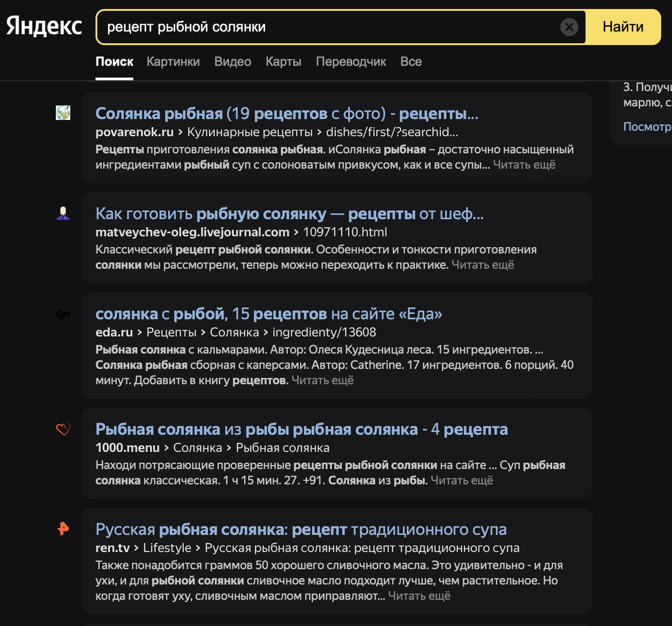
Task: Select the Поиск tab
Action: [x=114, y=62]
